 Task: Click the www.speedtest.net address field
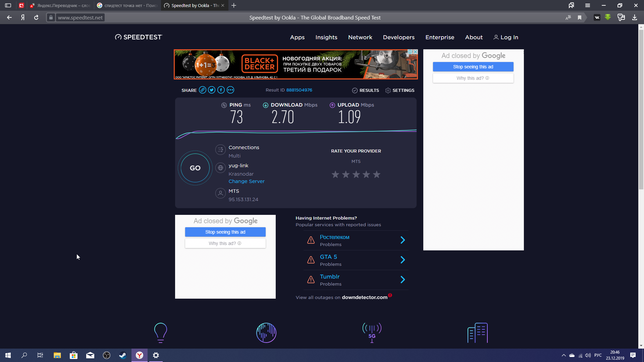[80, 17]
